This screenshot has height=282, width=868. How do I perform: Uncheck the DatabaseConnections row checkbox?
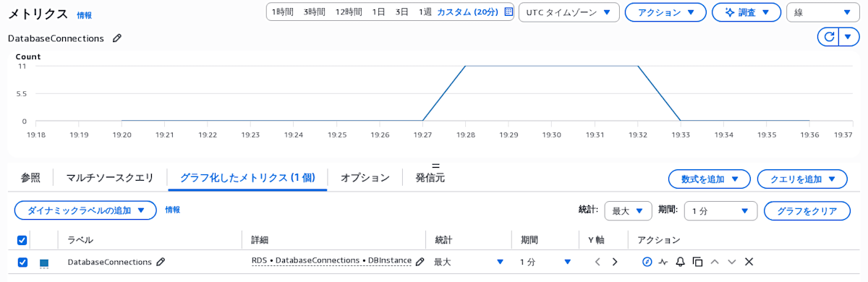[x=22, y=262]
